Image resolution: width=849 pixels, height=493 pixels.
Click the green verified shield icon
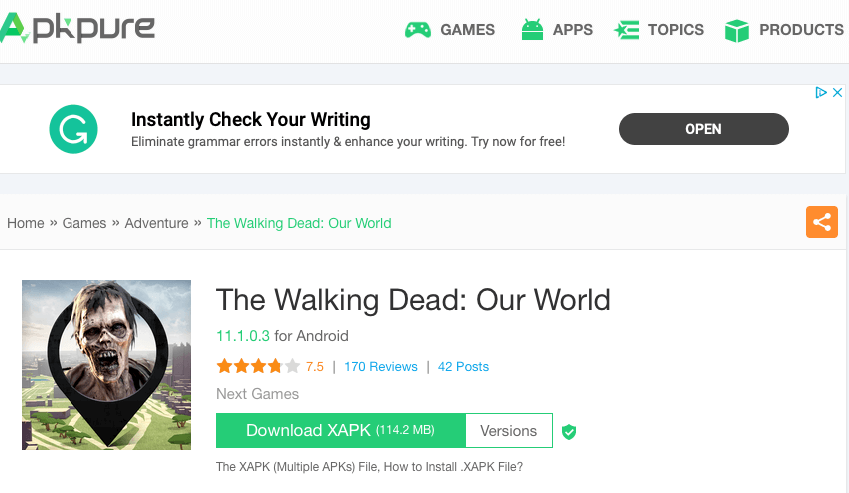pyautogui.click(x=569, y=432)
